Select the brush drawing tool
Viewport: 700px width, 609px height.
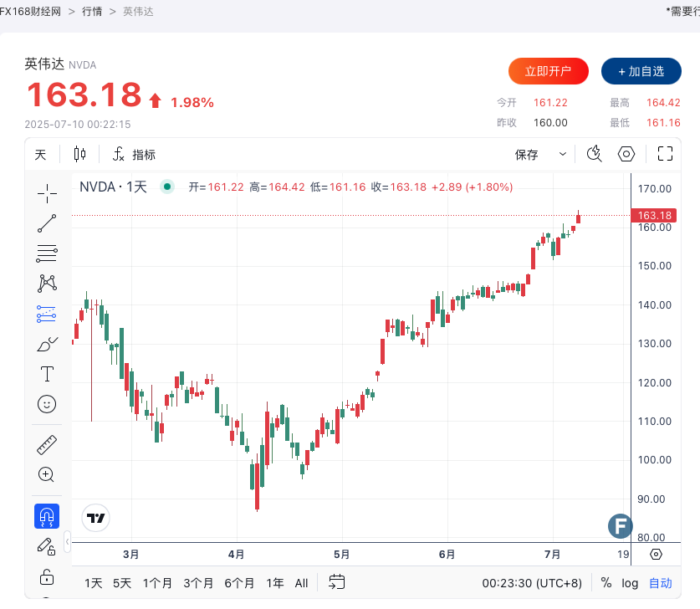pos(47,345)
